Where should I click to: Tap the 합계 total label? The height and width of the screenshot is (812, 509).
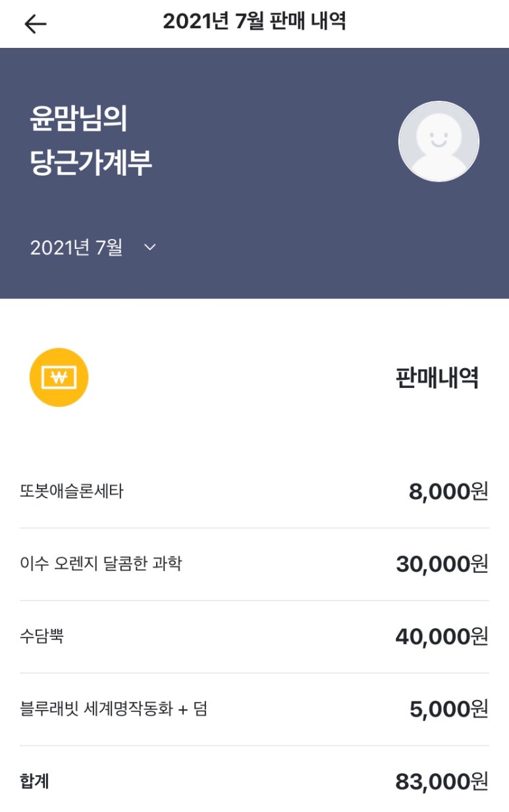point(35,782)
